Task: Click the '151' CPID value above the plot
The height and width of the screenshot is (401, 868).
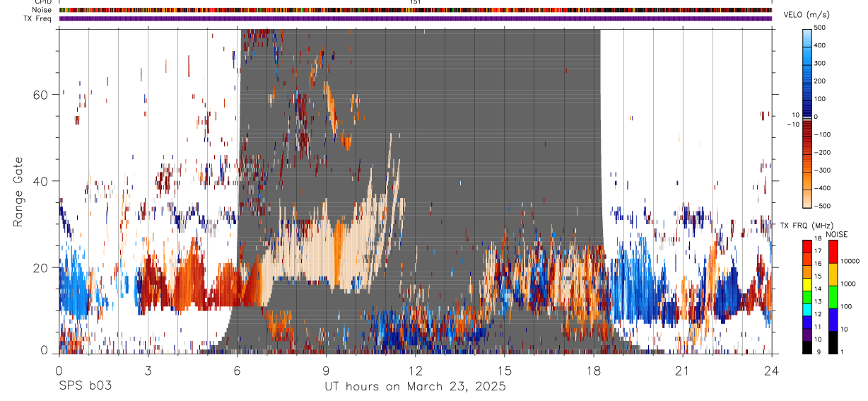Action: click(x=416, y=2)
